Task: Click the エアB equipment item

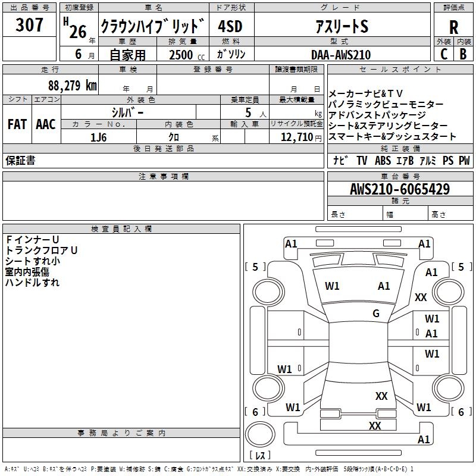Action: 405,160
